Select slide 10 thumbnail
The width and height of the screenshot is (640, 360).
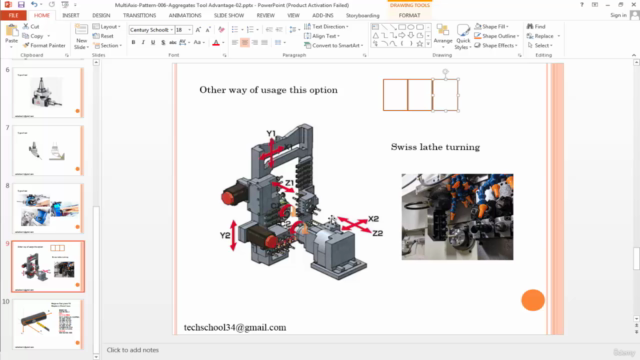point(48,324)
